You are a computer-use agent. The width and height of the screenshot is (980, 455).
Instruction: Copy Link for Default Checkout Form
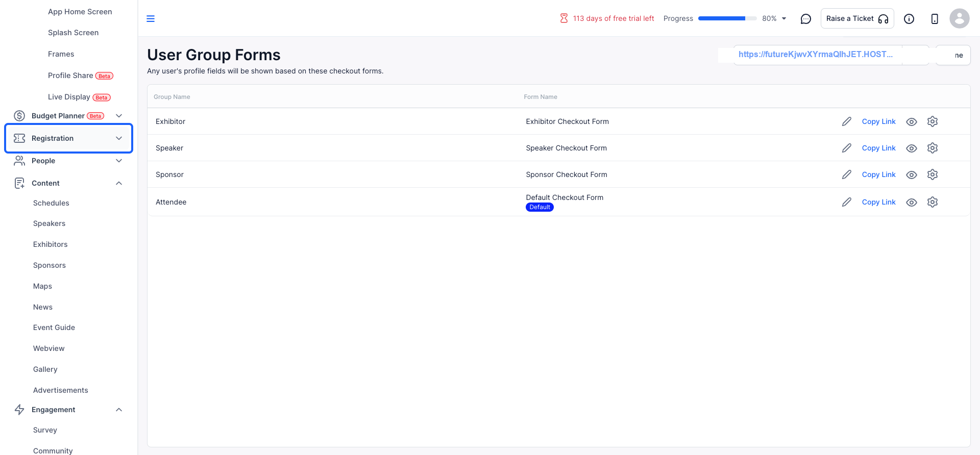tap(879, 202)
